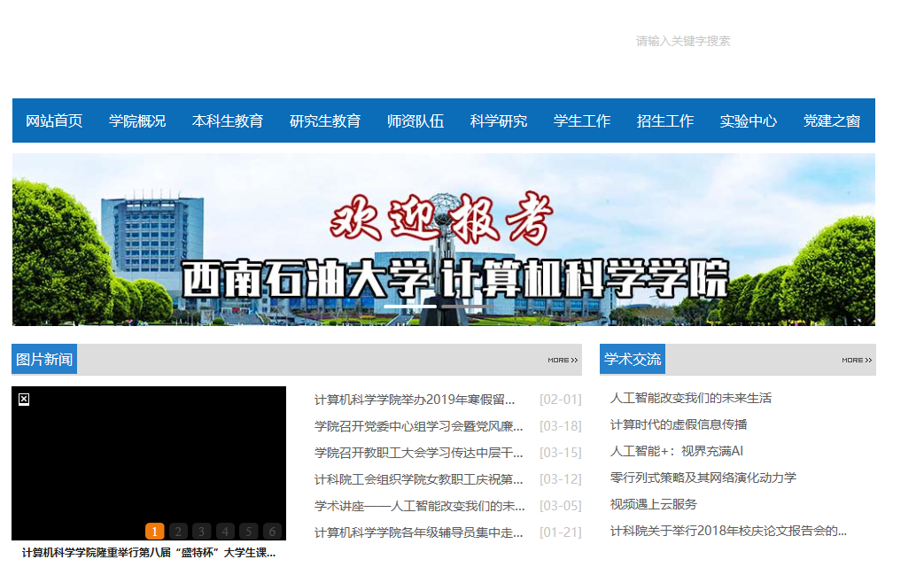924x575 pixels.
Task: Open the 师资队伍 menu
Action: point(415,120)
